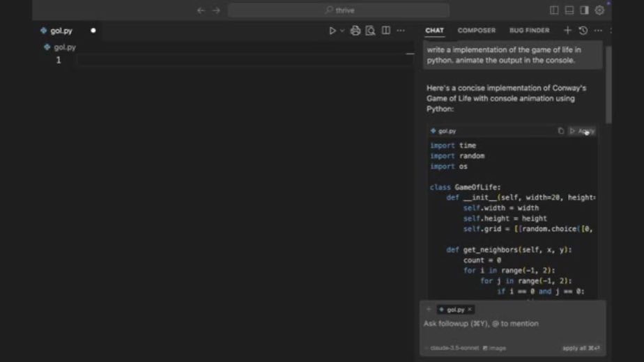Viewport: 644px width, 362px height.
Task: Toggle the secondary sidebar layout icon
Action: 585,10
